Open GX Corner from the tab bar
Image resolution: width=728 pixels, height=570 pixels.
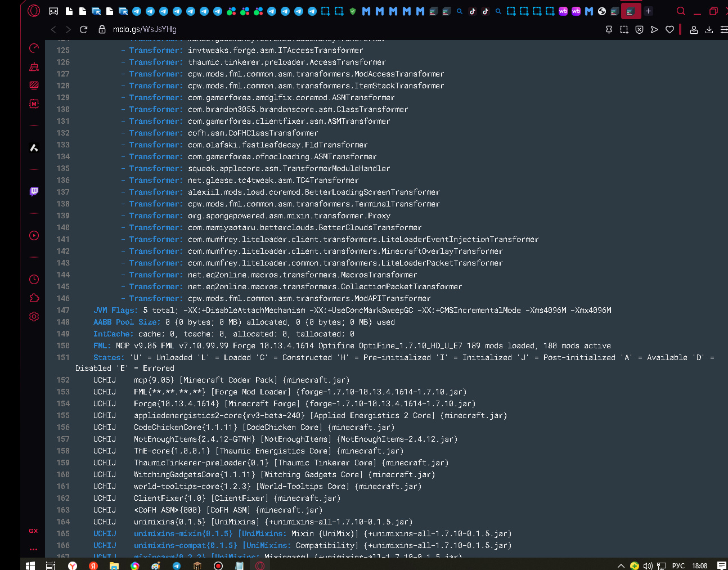tap(53, 11)
